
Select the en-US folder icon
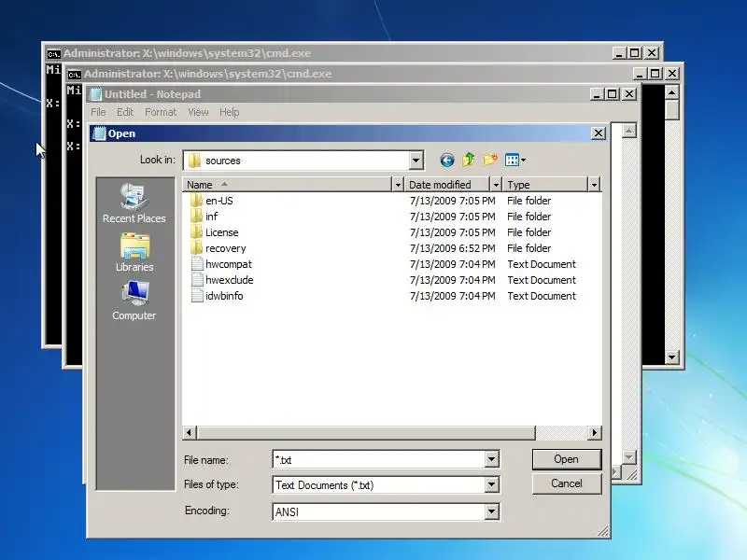[x=196, y=201]
